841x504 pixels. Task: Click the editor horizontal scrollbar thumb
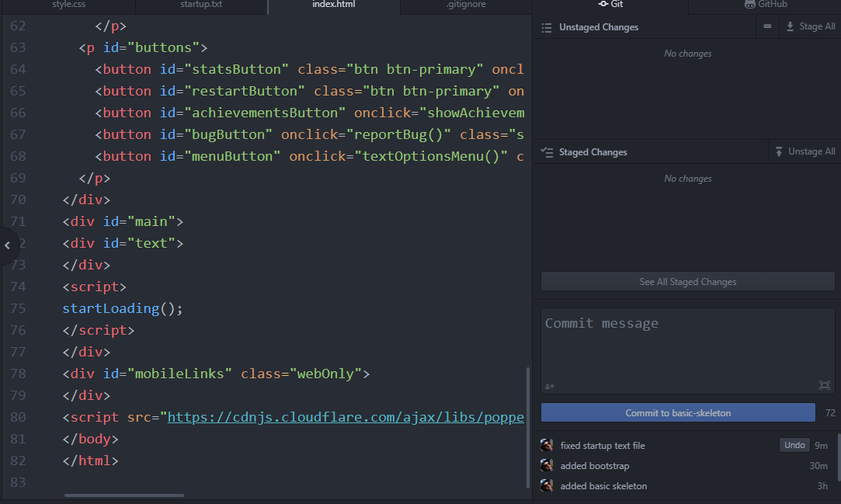[124, 495]
